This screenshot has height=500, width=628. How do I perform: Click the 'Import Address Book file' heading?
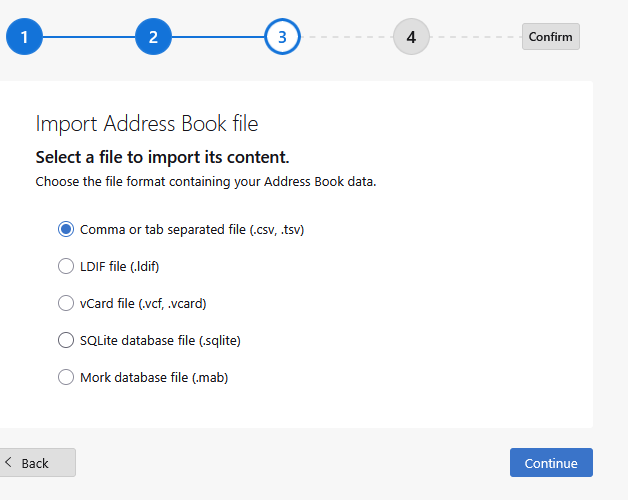click(147, 123)
